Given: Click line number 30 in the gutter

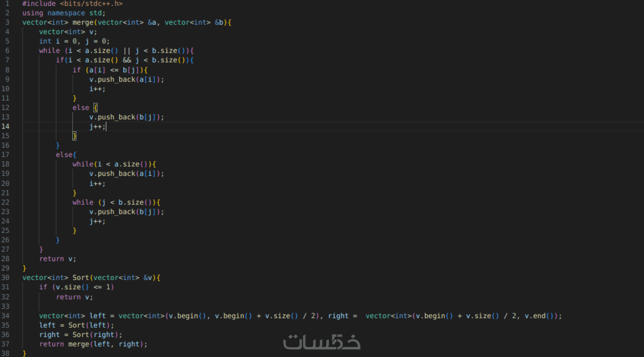Looking at the screenshot, I should coord(6,278).
